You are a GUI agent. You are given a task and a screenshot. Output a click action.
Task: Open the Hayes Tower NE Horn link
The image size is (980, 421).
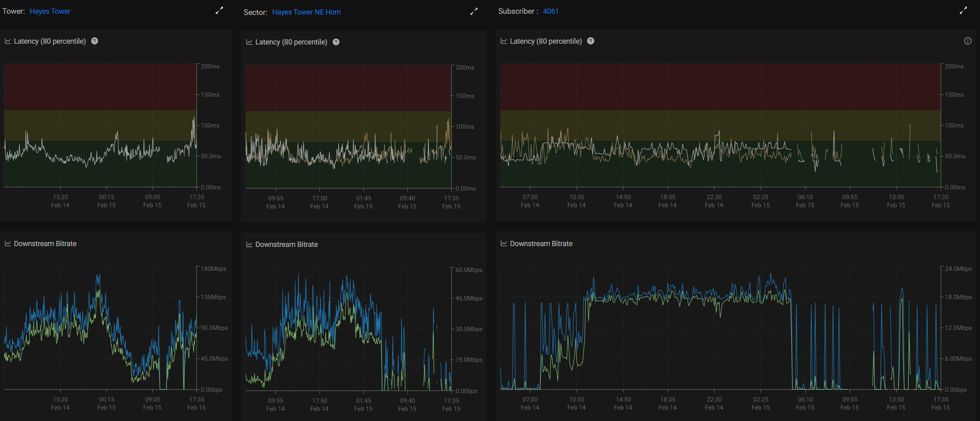(x=306, y=12)
